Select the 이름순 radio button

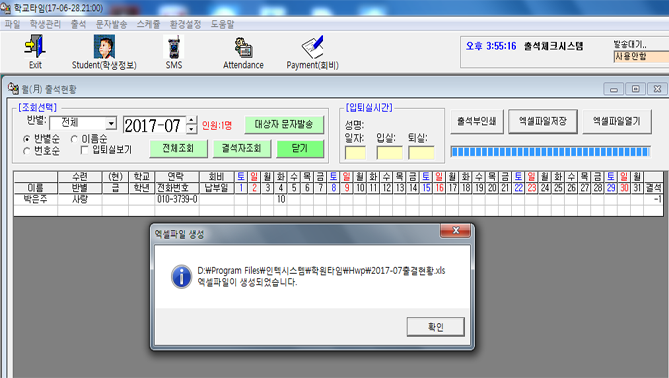[74, 139]
